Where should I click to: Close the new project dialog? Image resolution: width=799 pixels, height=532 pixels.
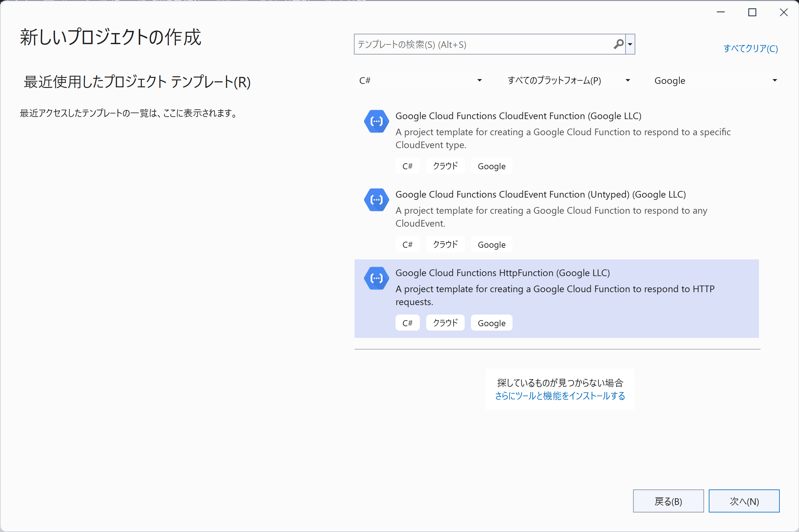(x=784, y=13)
